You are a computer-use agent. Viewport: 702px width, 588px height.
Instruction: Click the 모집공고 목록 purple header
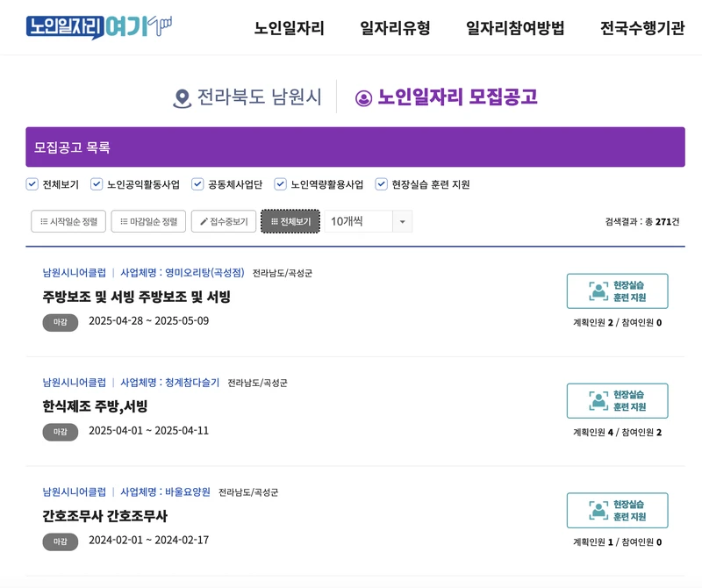(355, 147)
